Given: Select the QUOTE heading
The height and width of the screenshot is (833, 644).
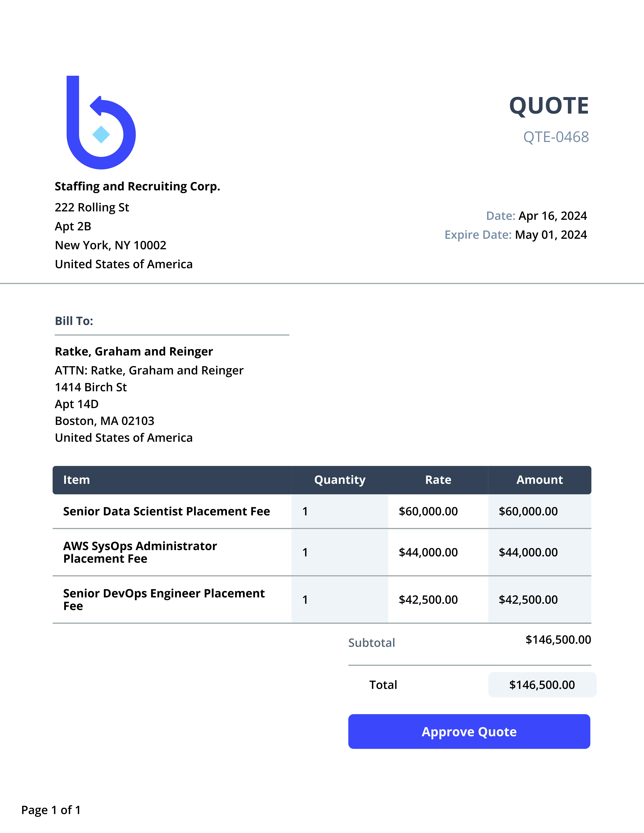Looking at the screenshot, I should click(x=549, y=106).
